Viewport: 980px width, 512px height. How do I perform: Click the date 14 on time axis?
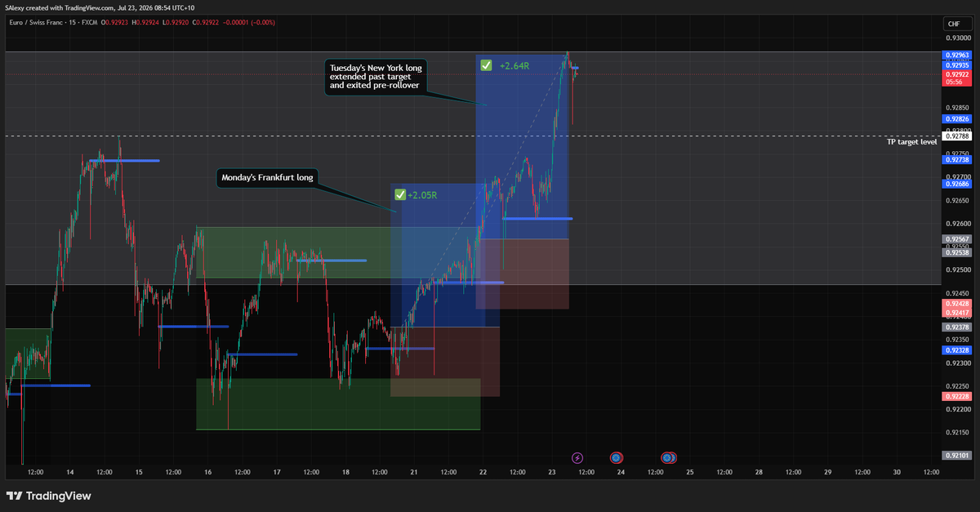70,472
